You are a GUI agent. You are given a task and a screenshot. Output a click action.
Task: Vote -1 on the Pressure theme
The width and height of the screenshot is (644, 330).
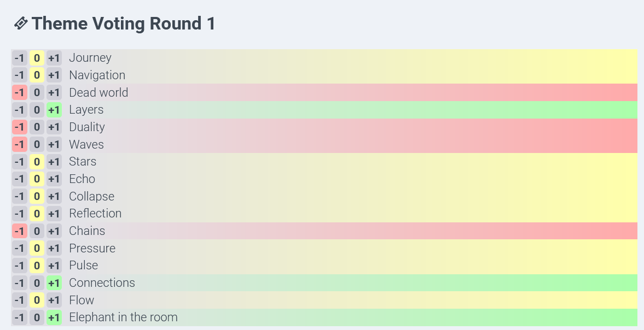click(19, 249)
